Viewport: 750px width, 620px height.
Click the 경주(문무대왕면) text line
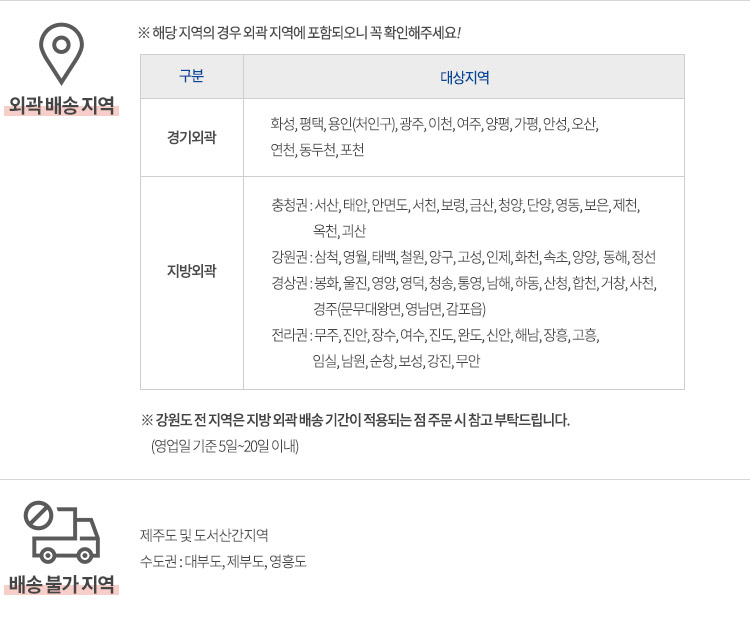point(399,309)
